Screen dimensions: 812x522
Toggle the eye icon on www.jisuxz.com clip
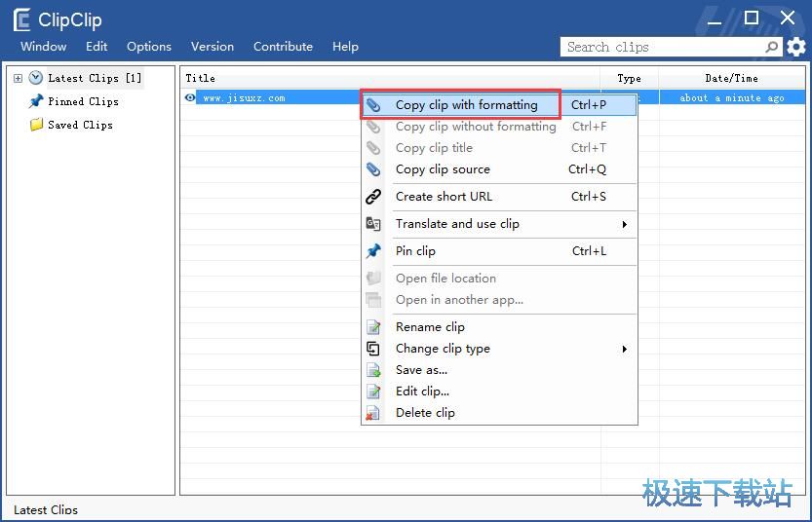(x=190, y=97)
